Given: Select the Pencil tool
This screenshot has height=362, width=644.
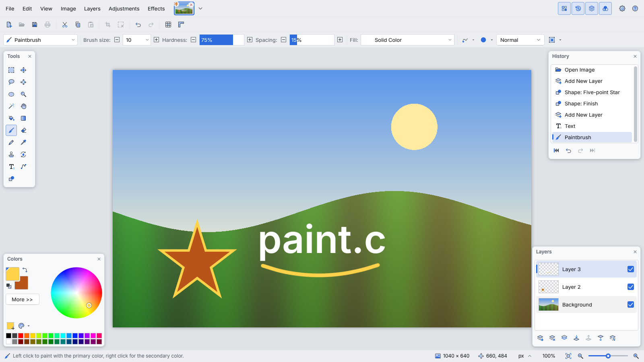Looking at the screenshot, I should pos(11,142).
